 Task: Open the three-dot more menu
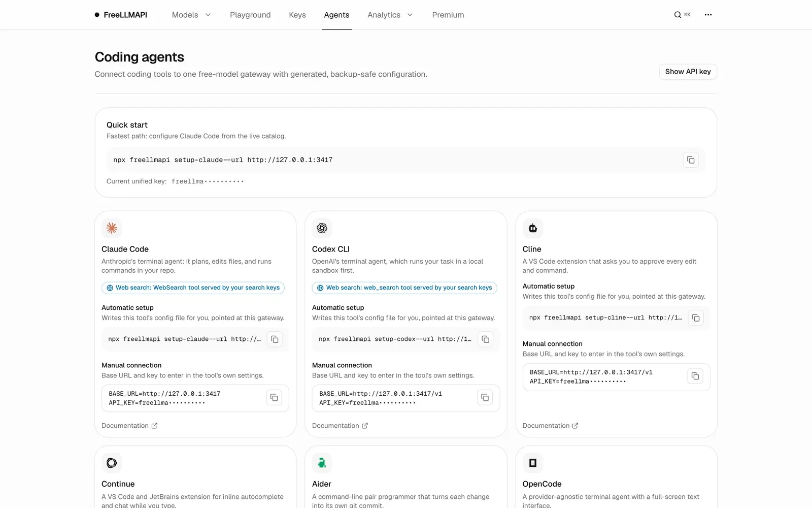pyautogui.click(x=708, y=15)
